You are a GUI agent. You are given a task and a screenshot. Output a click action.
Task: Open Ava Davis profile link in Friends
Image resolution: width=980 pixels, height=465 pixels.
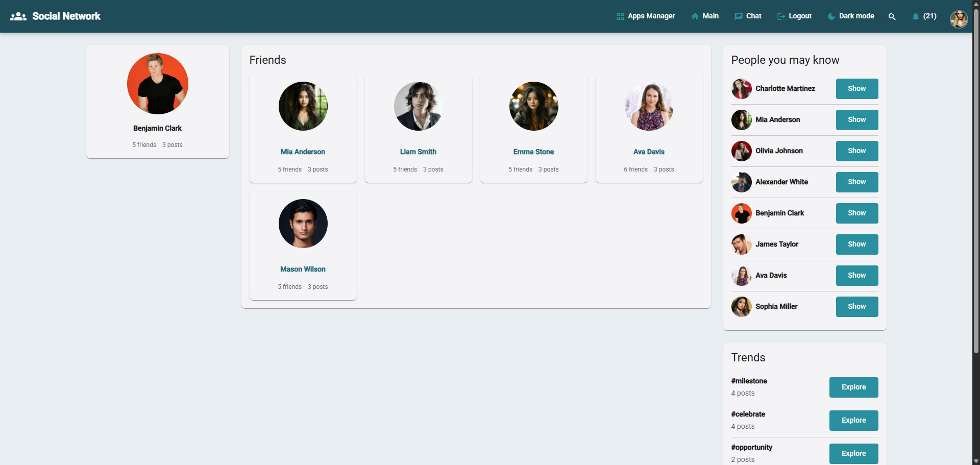[x=649, y=152]
